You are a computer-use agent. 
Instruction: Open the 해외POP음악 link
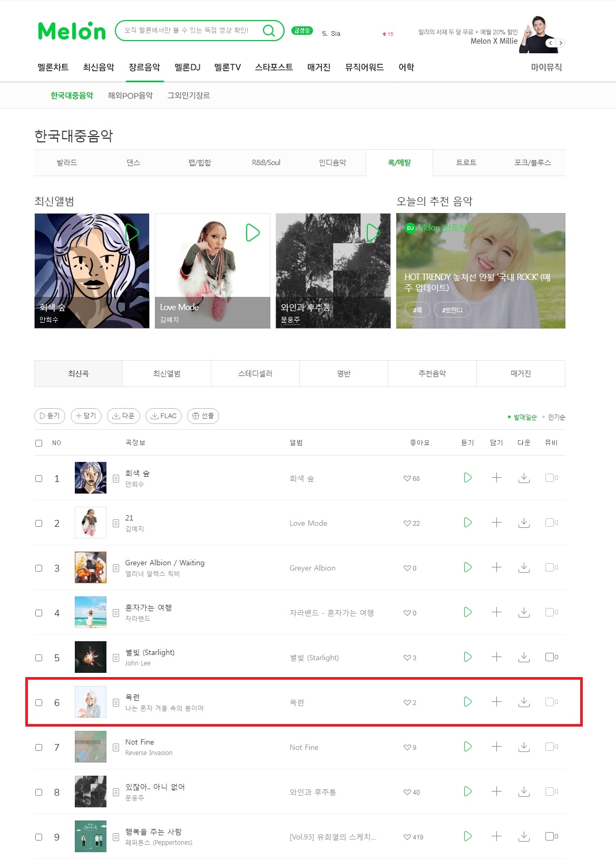(x=130, y=95)
